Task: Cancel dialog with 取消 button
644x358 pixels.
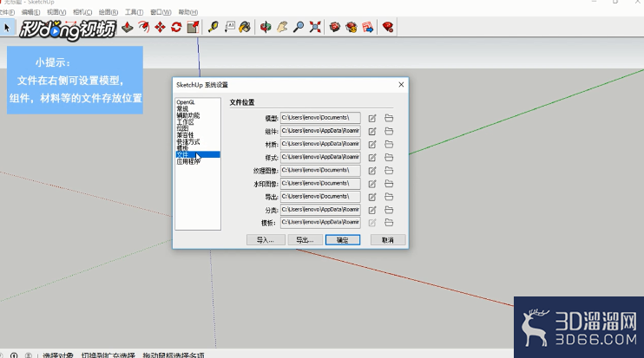Action: (388, 240)
